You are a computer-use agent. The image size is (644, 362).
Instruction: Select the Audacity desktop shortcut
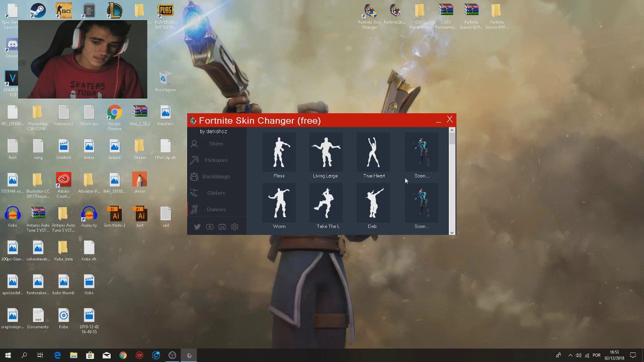coord(89,217)
